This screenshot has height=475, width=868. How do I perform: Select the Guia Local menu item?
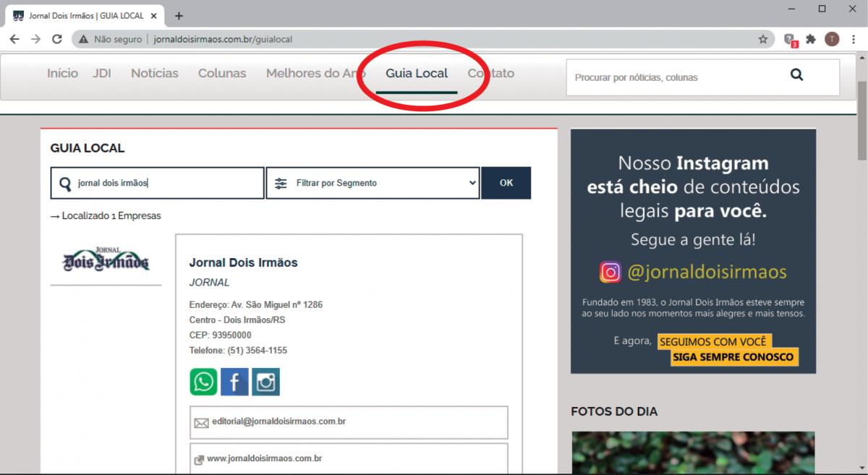coord(417,73)
